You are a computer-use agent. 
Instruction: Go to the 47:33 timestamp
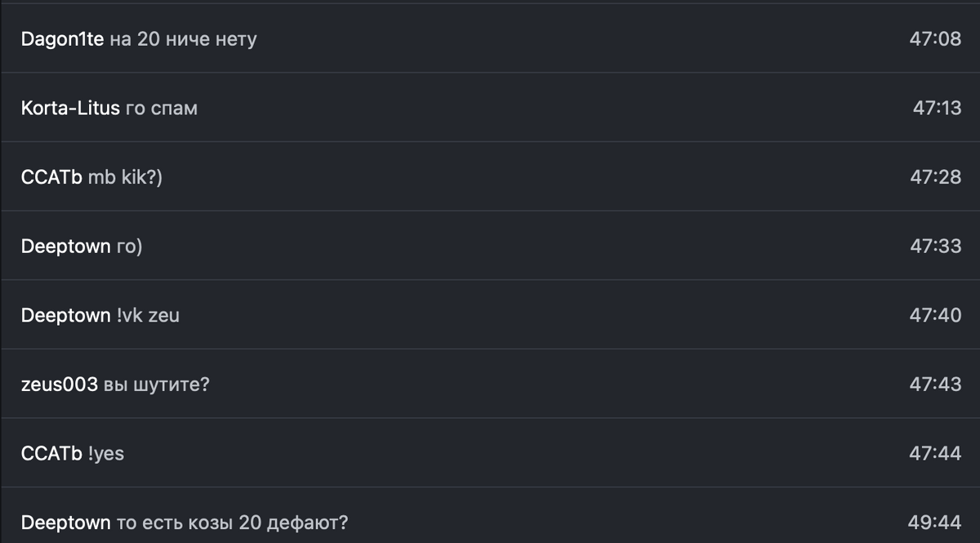point(935,246)
